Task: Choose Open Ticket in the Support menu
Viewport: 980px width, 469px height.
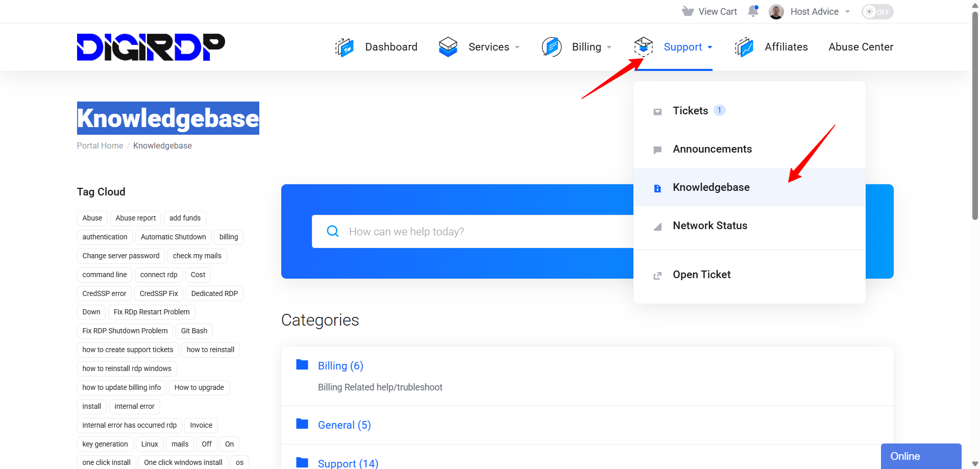Action: click(749, 275)
